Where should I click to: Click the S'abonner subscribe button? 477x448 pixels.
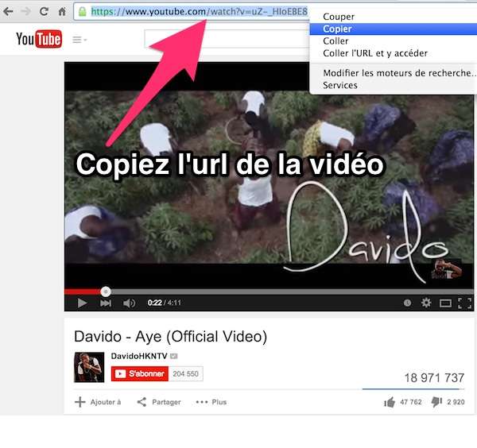pos(140,373)
